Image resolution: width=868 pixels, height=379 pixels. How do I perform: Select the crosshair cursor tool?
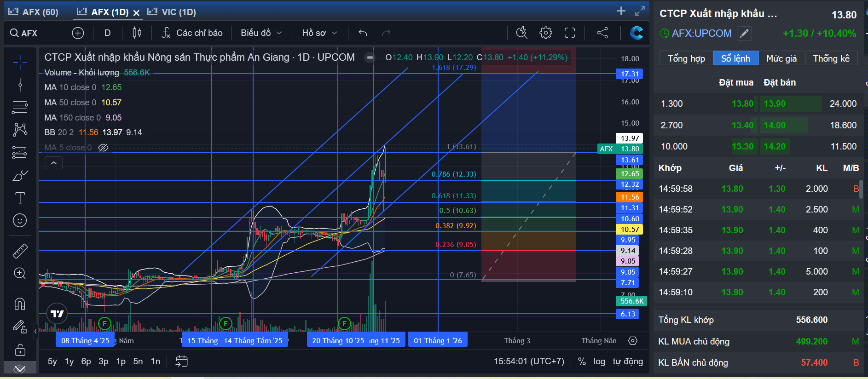(20, 62)
